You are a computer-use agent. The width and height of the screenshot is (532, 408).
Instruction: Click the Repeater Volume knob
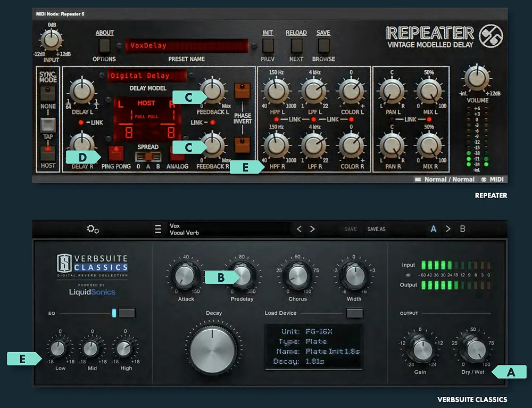[x=477, y=78]
